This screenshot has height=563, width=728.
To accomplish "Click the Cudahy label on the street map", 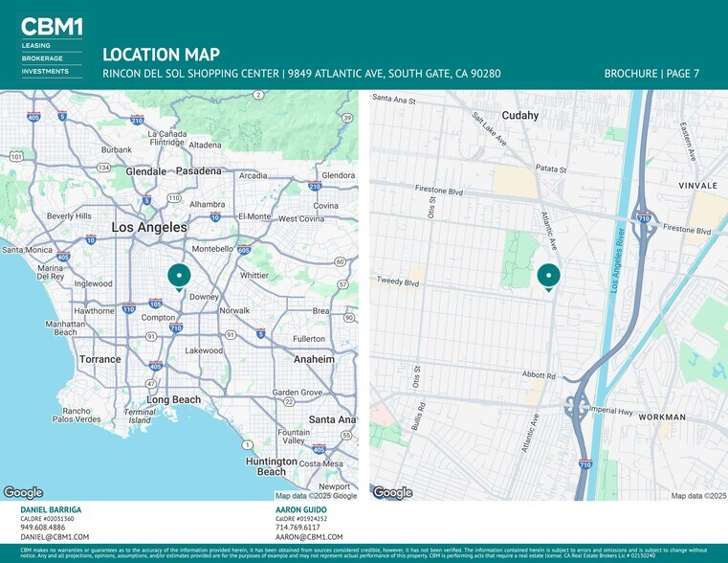I will click(x=520, y=115).
